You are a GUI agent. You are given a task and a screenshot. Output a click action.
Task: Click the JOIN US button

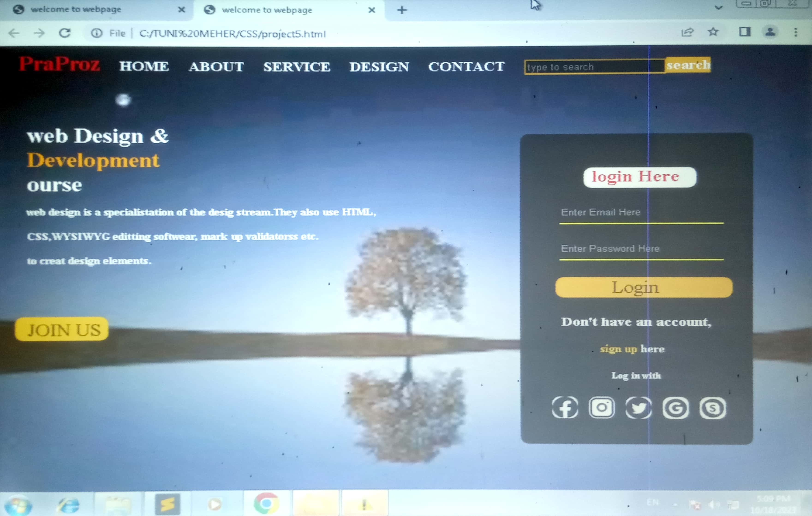pos(62,330)
